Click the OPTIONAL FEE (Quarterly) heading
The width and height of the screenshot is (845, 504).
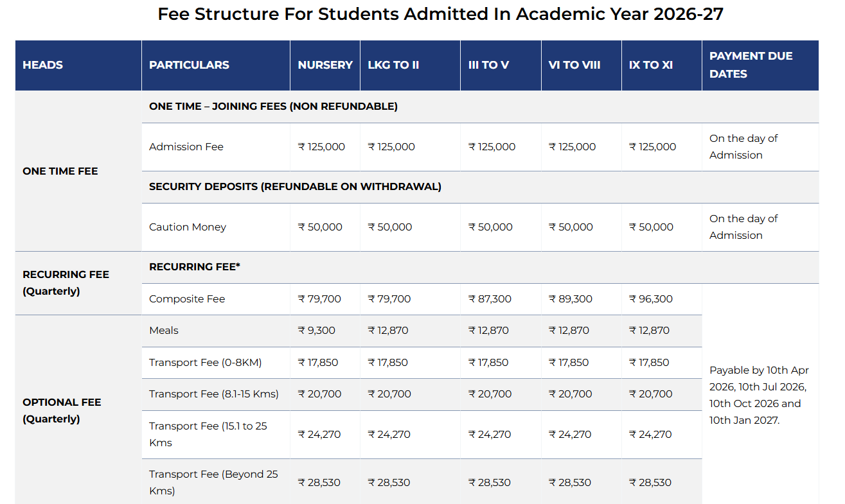point(61,410)
